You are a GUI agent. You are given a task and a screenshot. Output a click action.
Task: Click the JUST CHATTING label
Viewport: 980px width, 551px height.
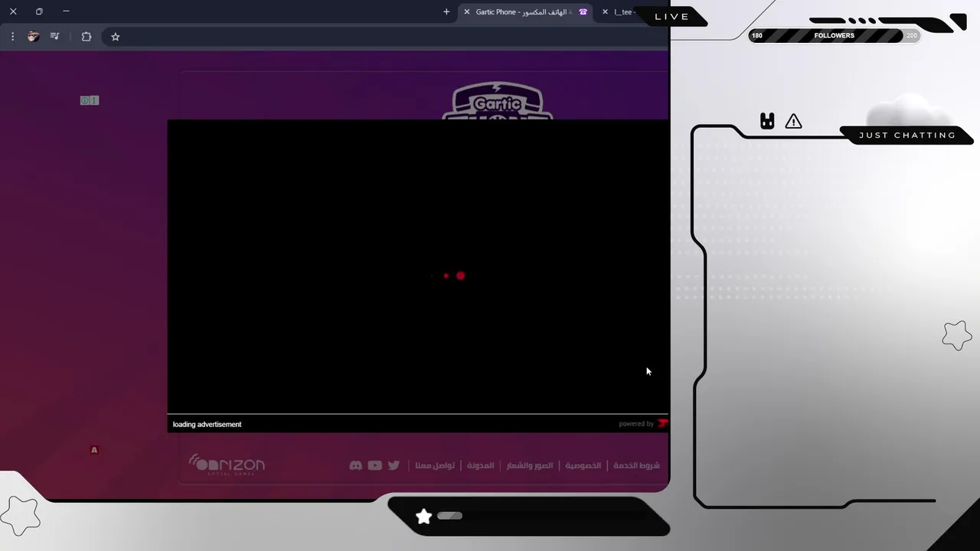coord(907,135)
